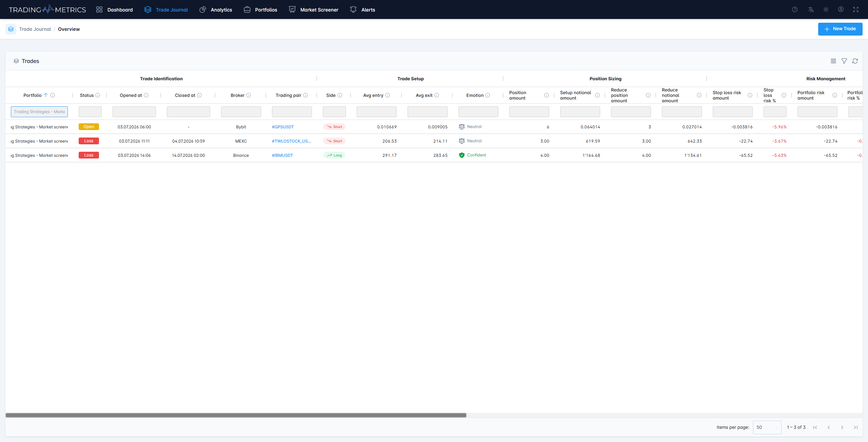Show info for Reduce notional amount column
868x442 pixels.
click(x=699, y=95)
